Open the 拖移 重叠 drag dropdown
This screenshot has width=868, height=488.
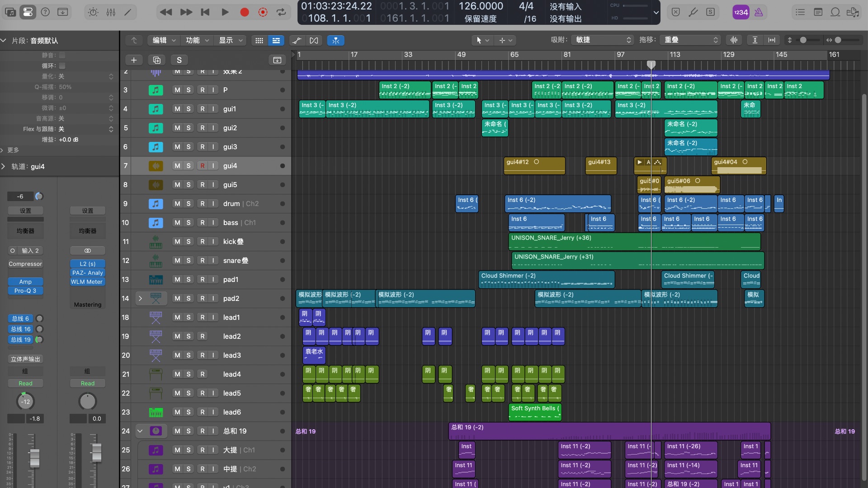point(689,40)
